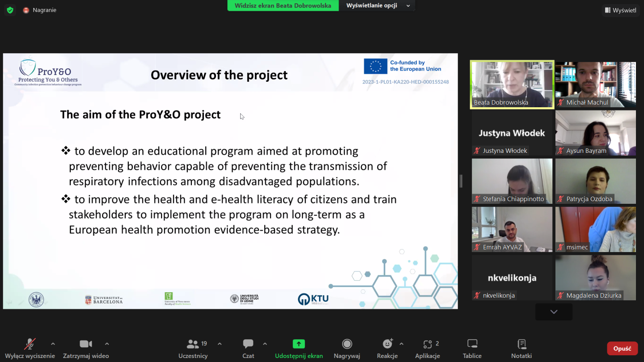
Task: Open the Uczestnicy participants panel
Action: point(193,349)
